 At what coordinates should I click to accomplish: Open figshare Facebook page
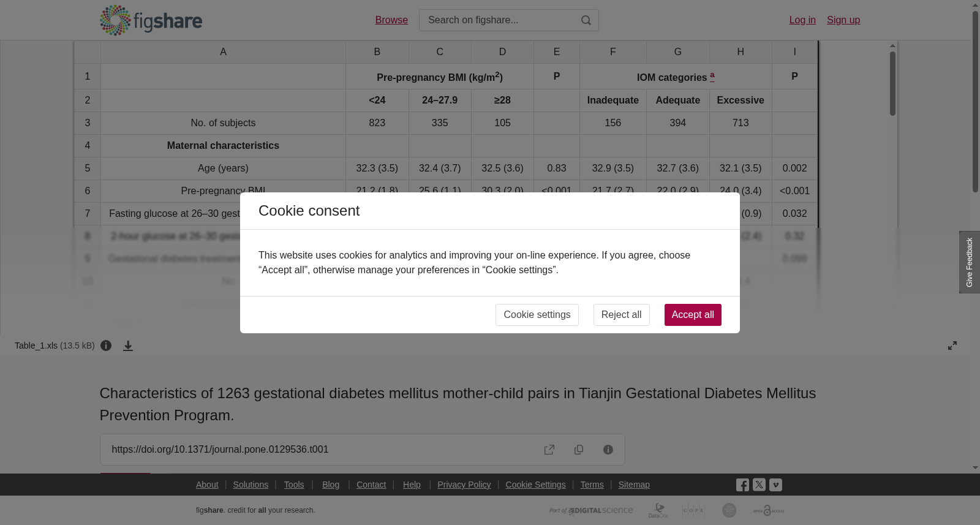coord(742,485)
